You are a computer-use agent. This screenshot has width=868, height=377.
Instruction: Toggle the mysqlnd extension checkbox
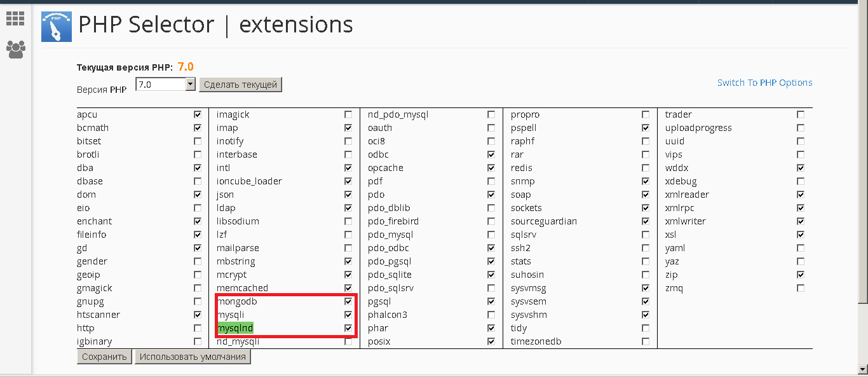[348, 328]
